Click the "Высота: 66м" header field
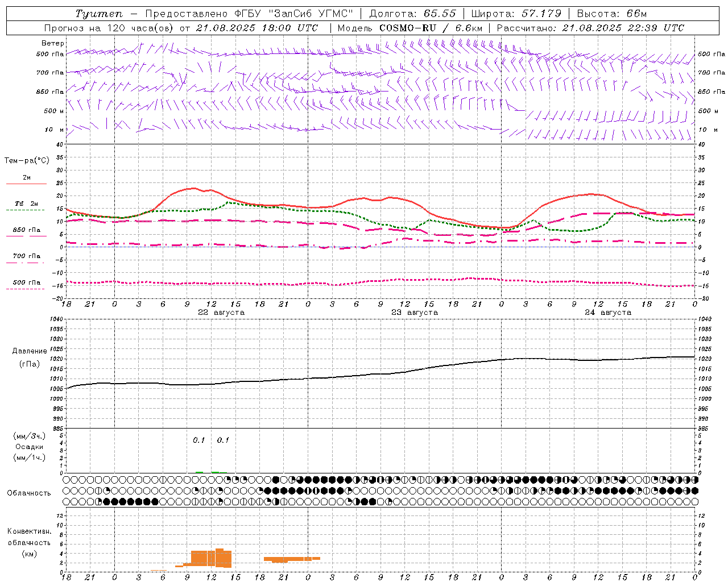This screenshot has width=728, height=582. click(612, 14)
